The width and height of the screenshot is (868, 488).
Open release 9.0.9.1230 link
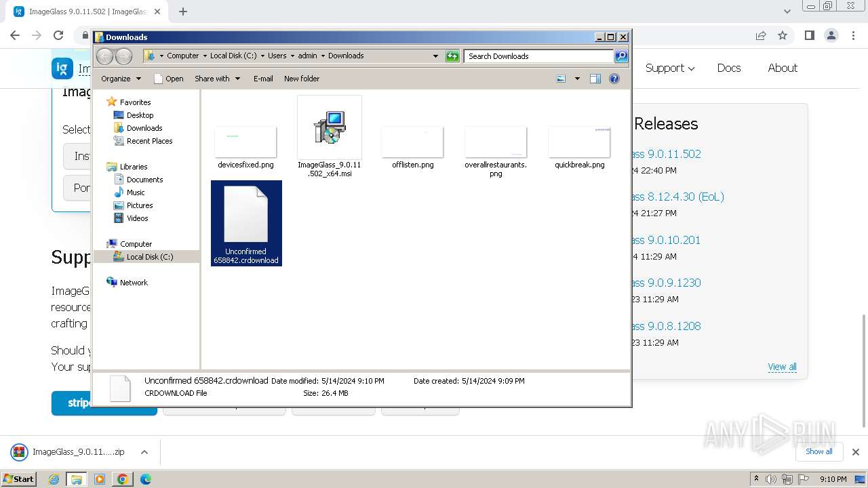(x=667, y=283)
